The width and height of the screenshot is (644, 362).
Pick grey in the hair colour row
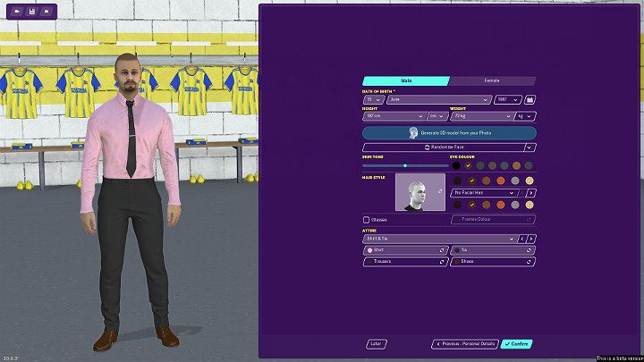coord(515,181)
